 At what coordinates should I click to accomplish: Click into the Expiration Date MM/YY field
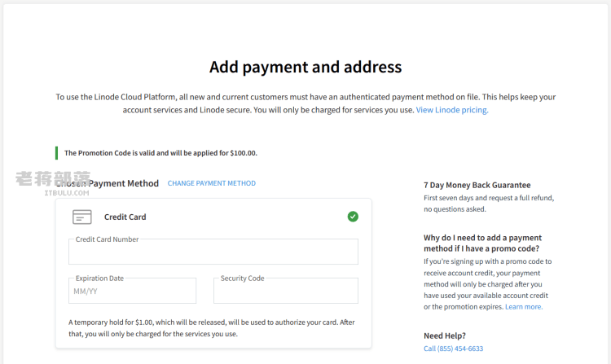(133, 291)
